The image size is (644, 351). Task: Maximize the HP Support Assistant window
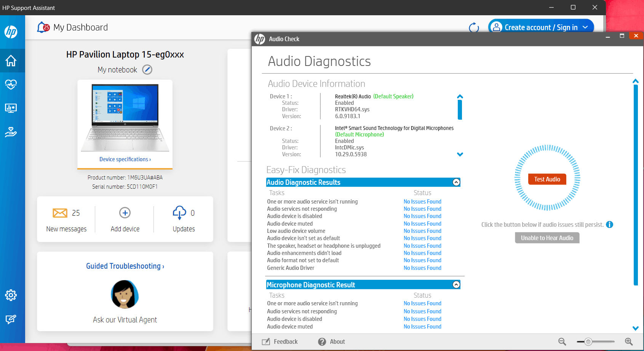click(x=573, y=7)
